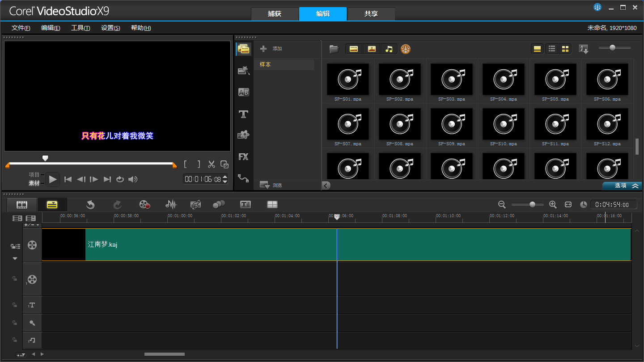Viewport: 644px width, 362px height.
Task: Expand the 选项 (Options) panel
Action: click(x=622, y=186)
